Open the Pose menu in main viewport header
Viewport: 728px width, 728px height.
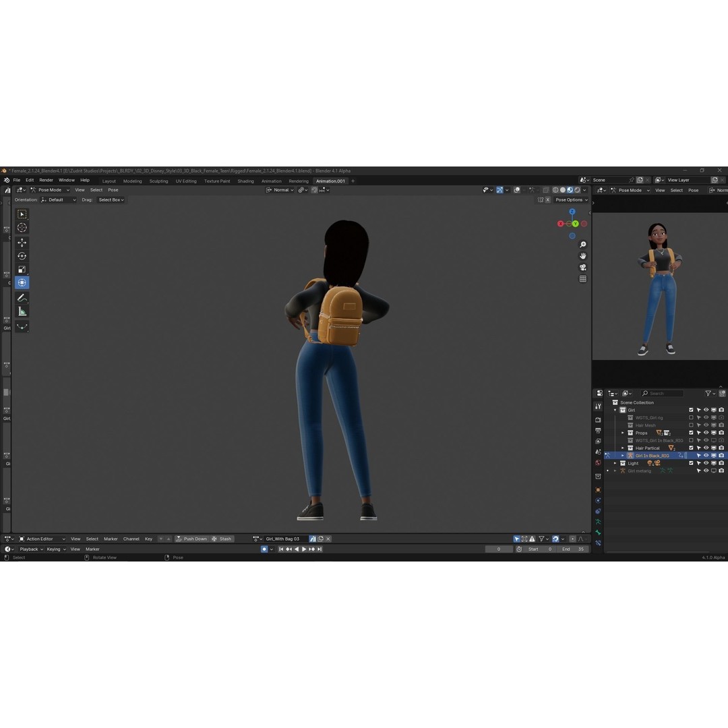tap(113, 190)
